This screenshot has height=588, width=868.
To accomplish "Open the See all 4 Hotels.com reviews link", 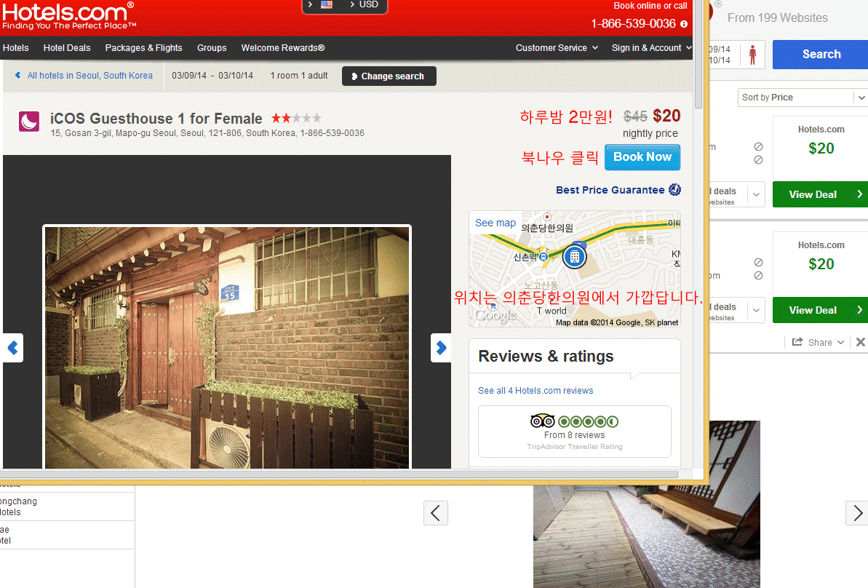I will pos(535,391).
